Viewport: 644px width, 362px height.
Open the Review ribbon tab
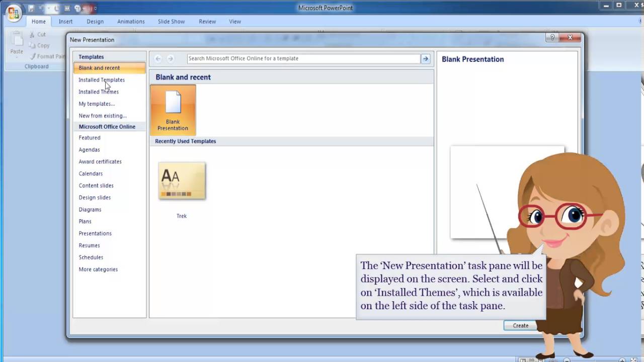[x=207, y=22]
